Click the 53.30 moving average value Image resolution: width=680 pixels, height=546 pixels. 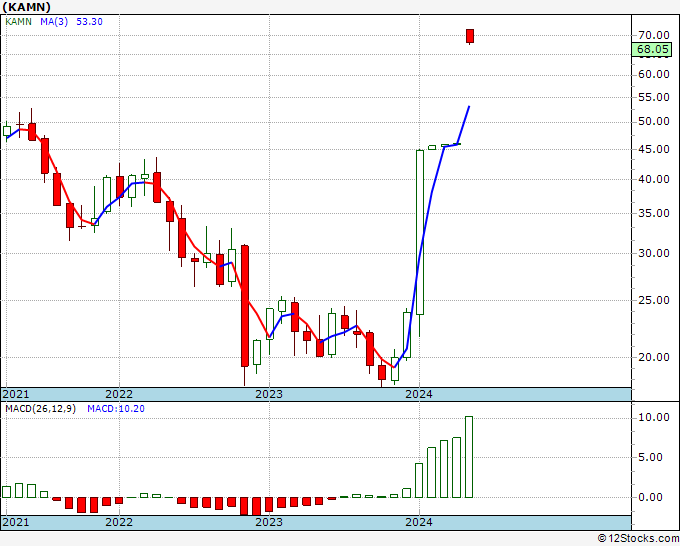coord(89,22)
